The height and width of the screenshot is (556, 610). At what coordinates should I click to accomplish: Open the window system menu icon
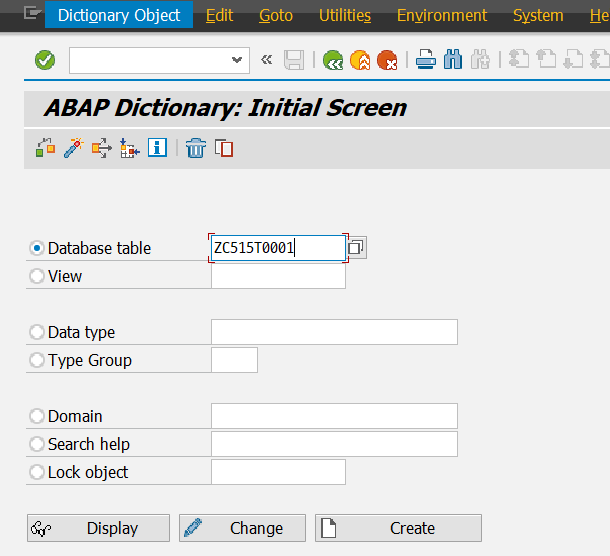(32, 14)
